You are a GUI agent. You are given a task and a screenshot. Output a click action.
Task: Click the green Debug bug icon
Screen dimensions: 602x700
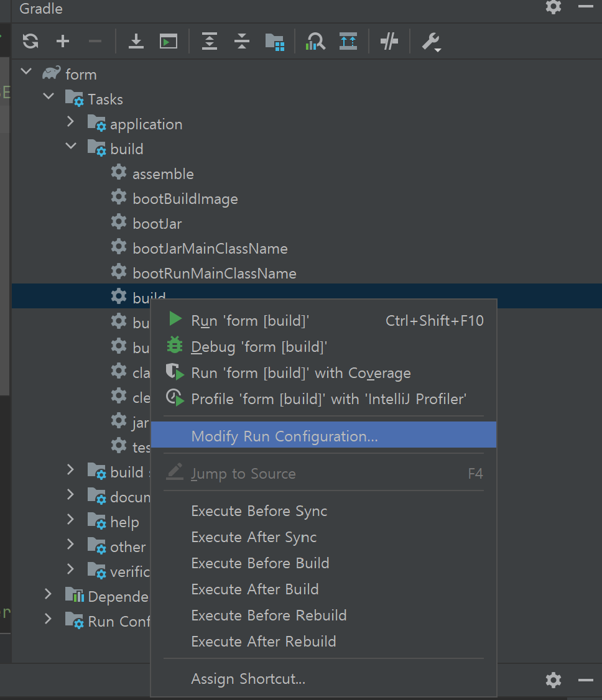pyautogui.click(x=175, y=345)
